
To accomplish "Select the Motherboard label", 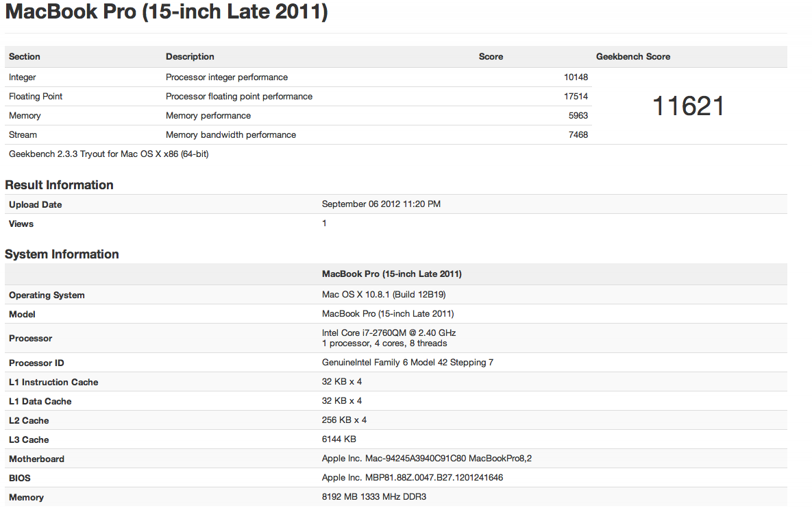I will 36,459.
